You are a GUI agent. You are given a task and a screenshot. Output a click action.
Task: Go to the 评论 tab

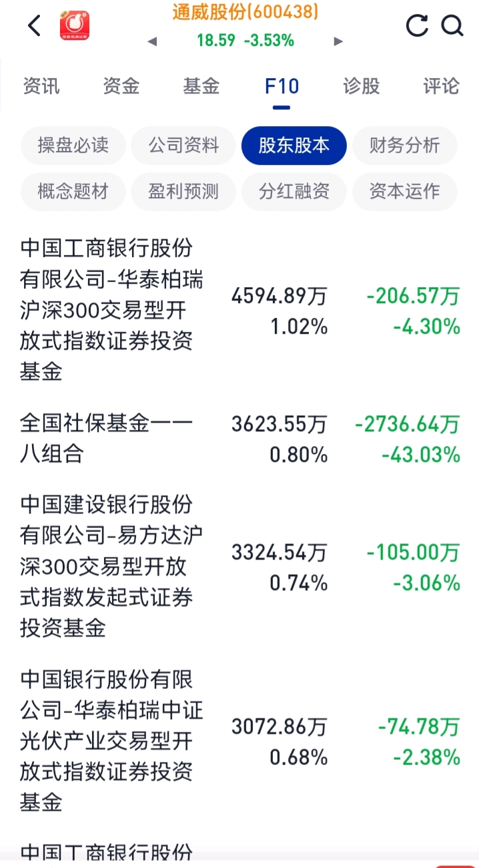click(x=441, y=86)
